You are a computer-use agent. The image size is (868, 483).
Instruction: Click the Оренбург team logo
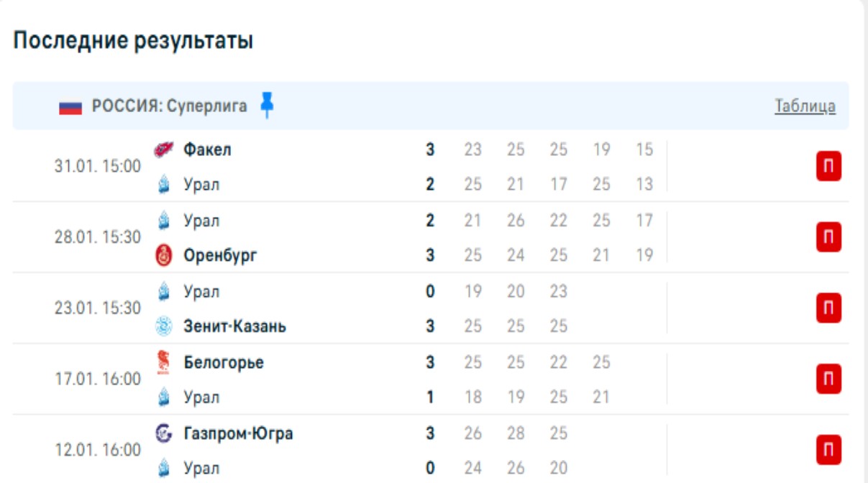[x=164, y=255]
